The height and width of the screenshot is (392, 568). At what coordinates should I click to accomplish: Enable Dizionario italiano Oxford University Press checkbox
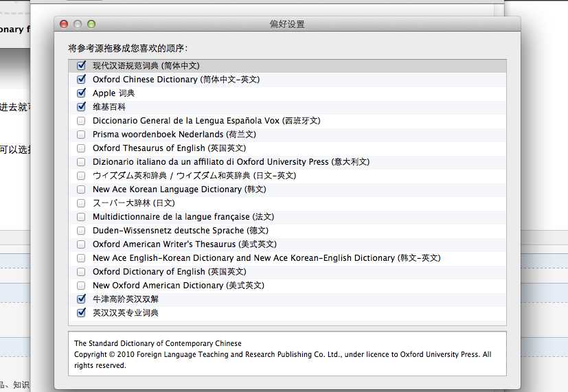(x=81, y=162)
